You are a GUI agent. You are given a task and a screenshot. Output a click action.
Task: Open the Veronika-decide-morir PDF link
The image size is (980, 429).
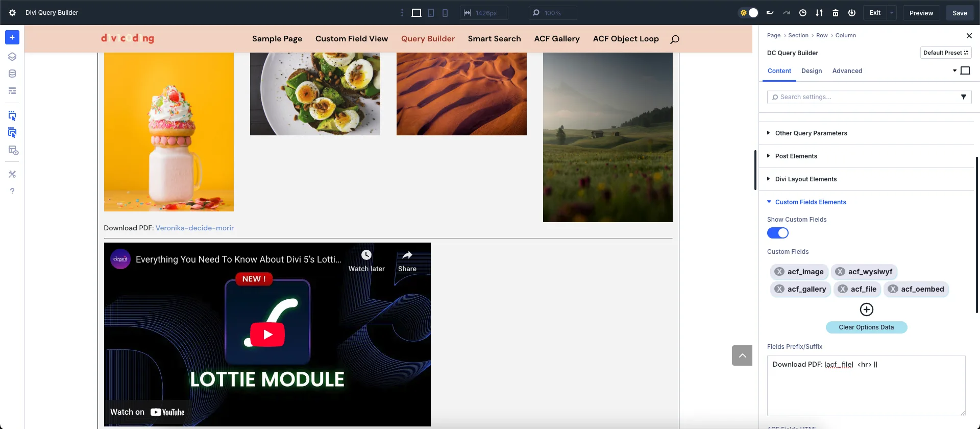point(194,228)
